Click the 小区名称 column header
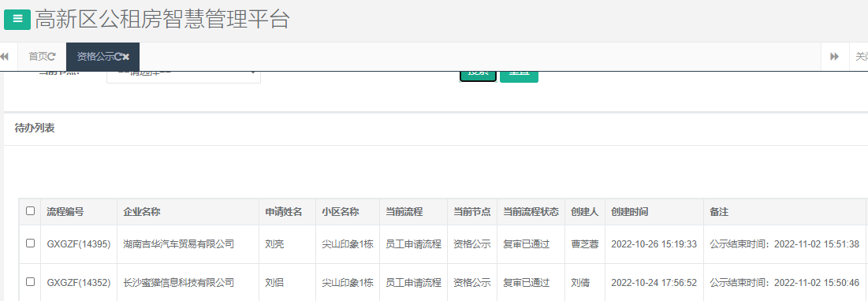Screen dimensions: 868x301 tap(341, 212)
